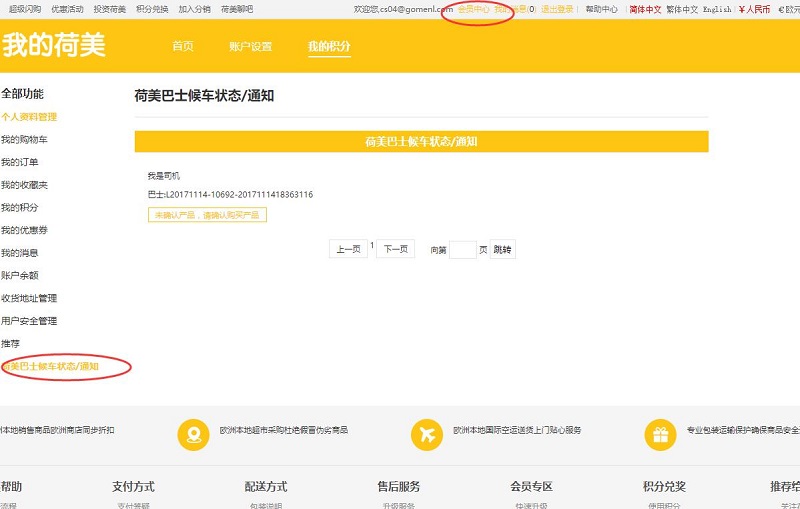Screen dimensions: 800x509
Task: Click the 我的荷美 logo
Action: (54, 44)
